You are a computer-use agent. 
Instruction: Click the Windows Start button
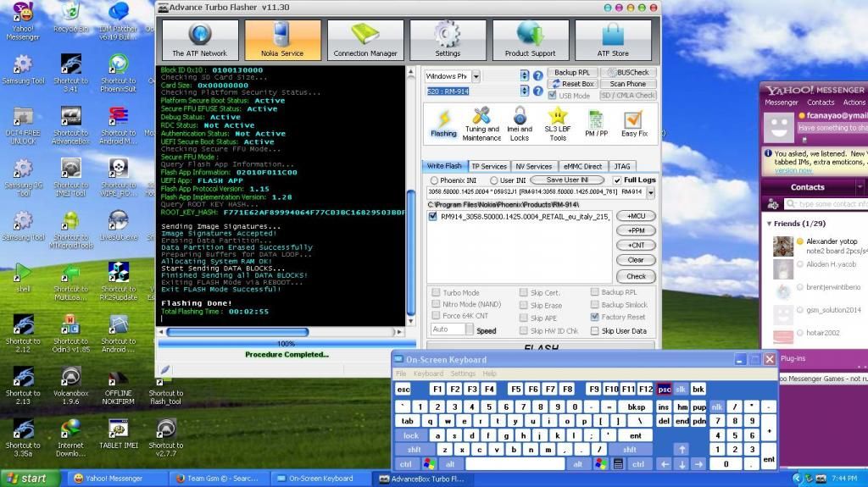(28, 478)
